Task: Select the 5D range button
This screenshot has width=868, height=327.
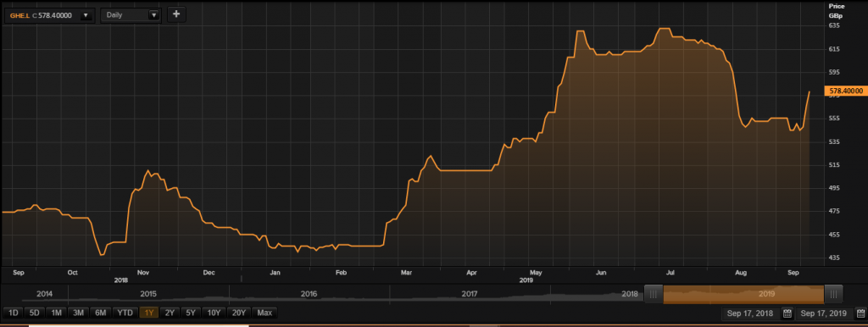Action: point(34,313)
